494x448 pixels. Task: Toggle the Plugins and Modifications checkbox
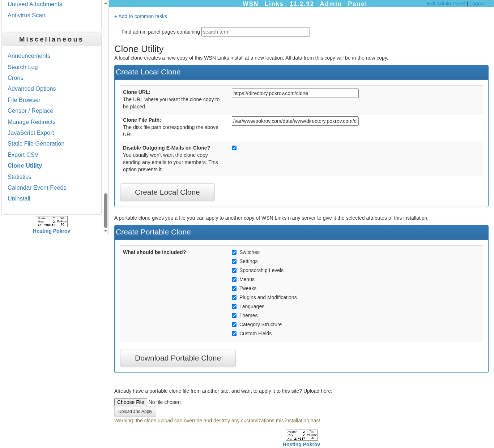pos(234,298)
